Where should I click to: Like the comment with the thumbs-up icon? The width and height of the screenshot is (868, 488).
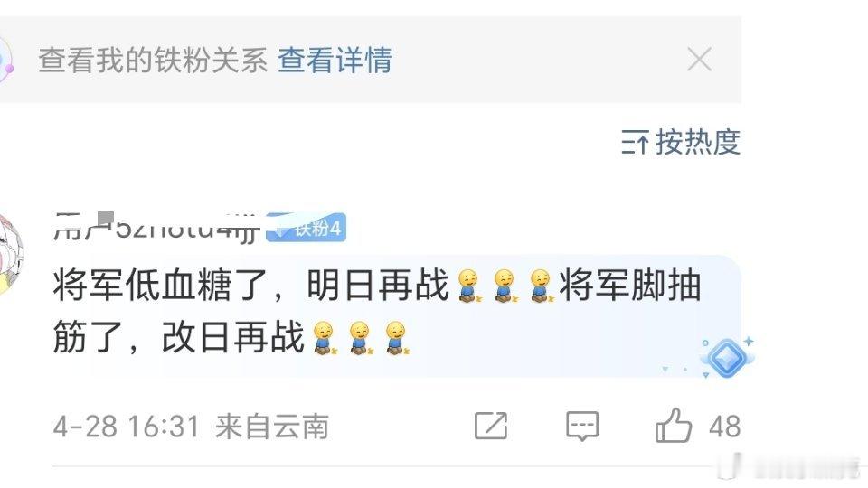673,426
